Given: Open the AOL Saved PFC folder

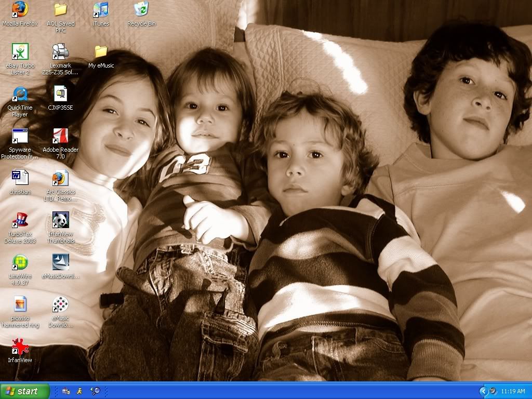Looking at the screenshot, I should [x=60, y=9].
